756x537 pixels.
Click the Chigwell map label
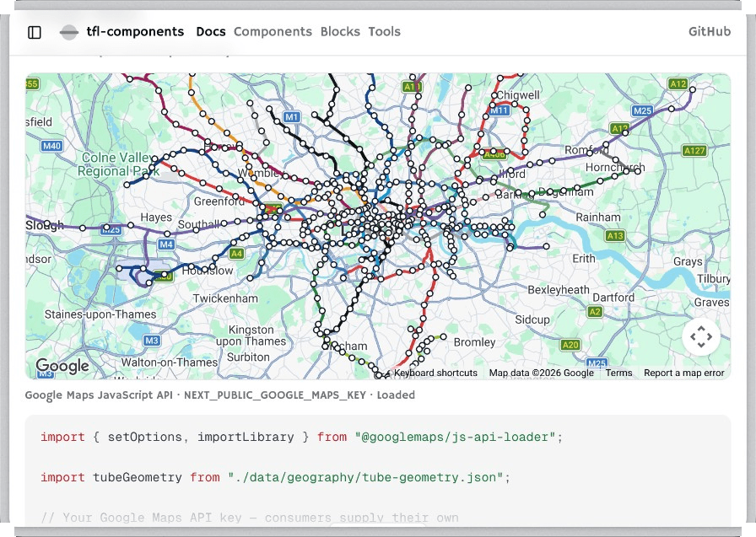click(518, 95)
